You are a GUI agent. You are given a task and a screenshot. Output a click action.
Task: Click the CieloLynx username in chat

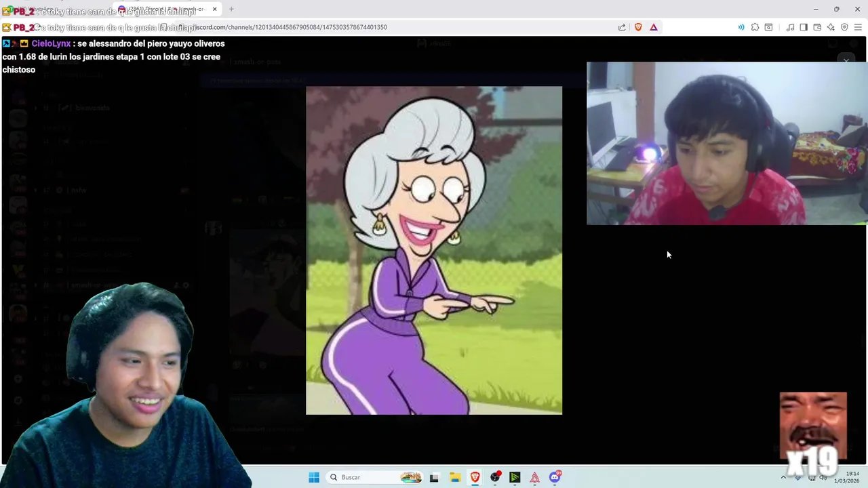click(x=51, y=43)
